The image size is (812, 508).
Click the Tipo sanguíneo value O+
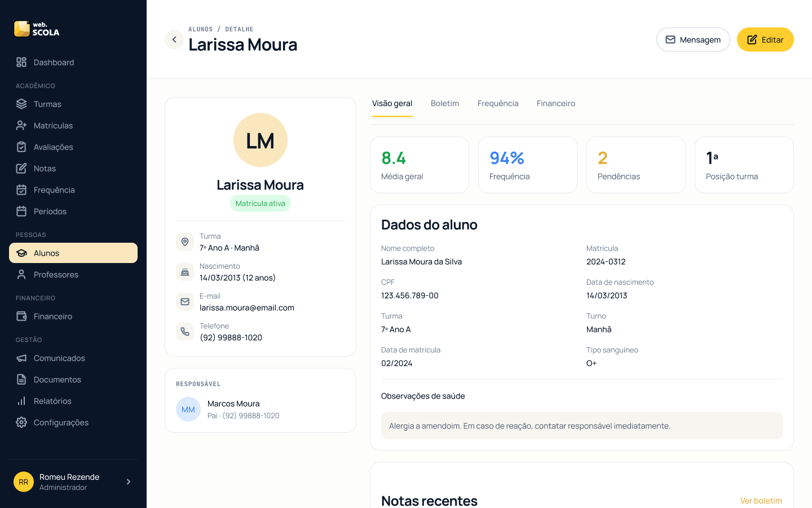point(592,364)
